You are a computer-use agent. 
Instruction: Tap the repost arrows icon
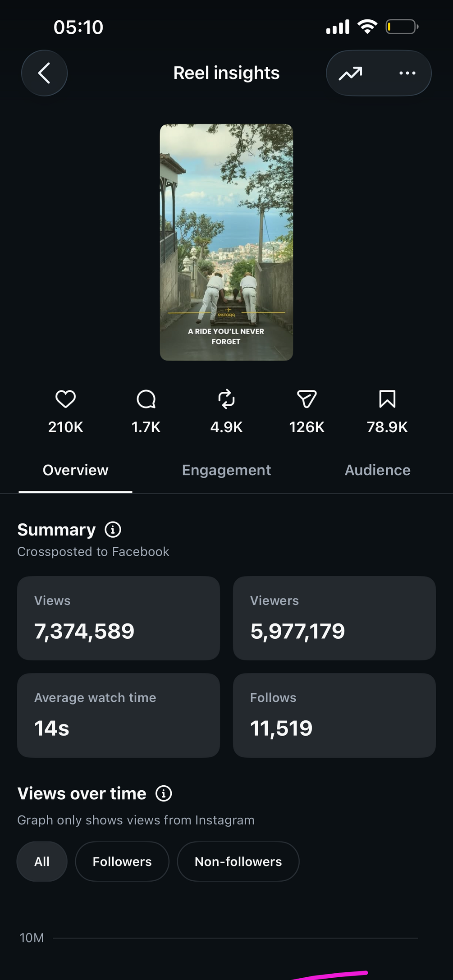(x=226, y=399)
